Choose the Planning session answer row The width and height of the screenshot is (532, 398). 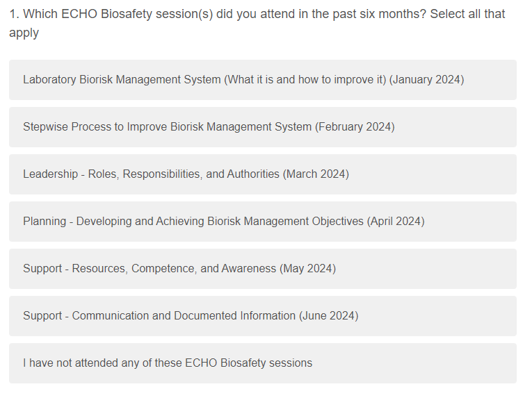pos(262,222)
